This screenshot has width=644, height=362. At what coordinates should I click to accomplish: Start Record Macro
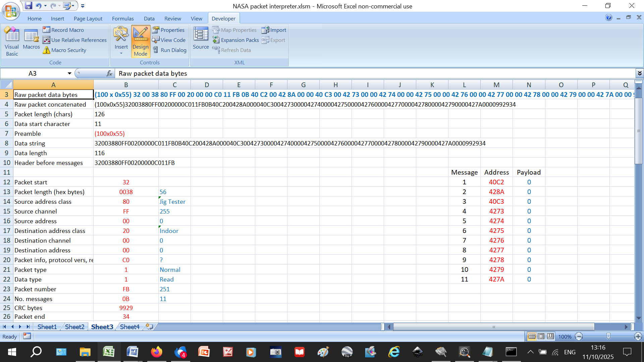[63, 30]
